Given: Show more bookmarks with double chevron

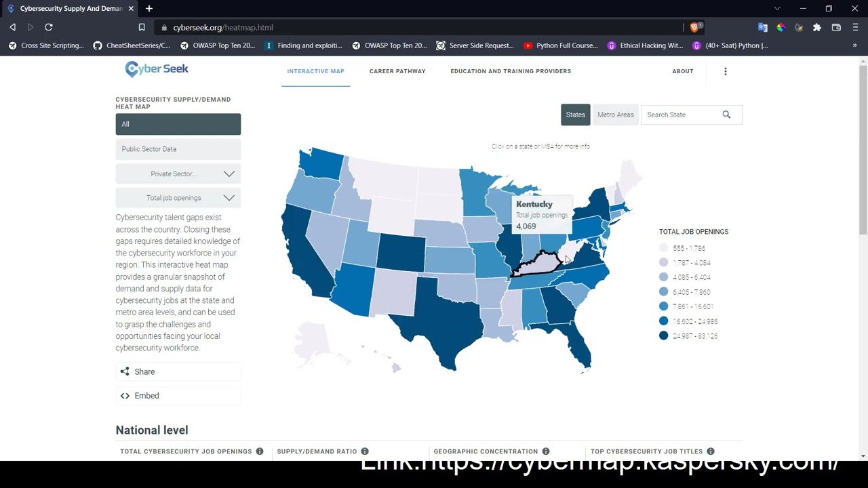Looking at the screenshot, I should (854, 45).
